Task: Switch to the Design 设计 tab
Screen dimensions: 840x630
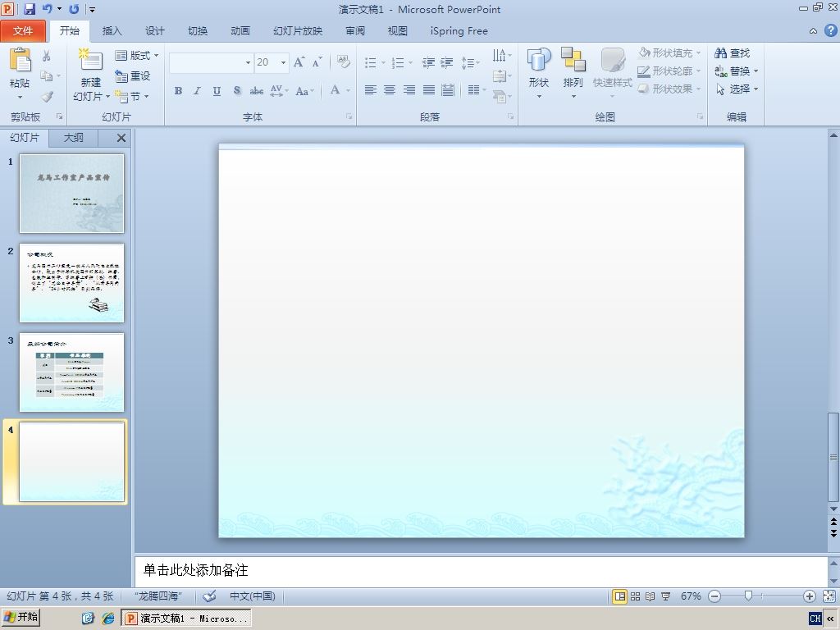Action: [155, 31]
